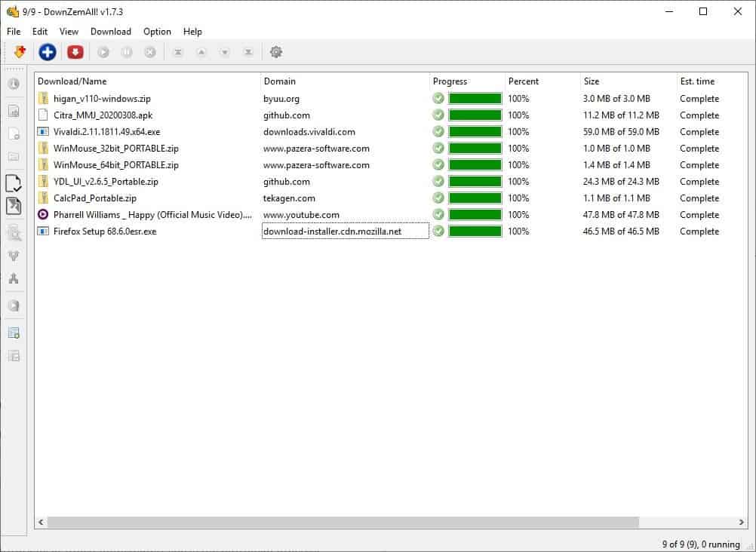Sort by the Est. time column header
This screenshot has width=756, height=552.
712,81
